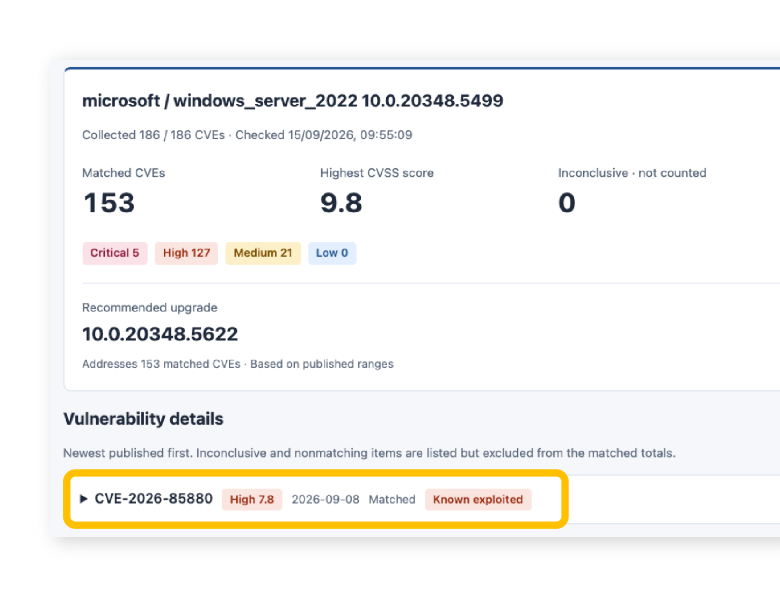Click the High 7.8 severity badge
This screenshot has width=780, height=600.
pos(252,500)
